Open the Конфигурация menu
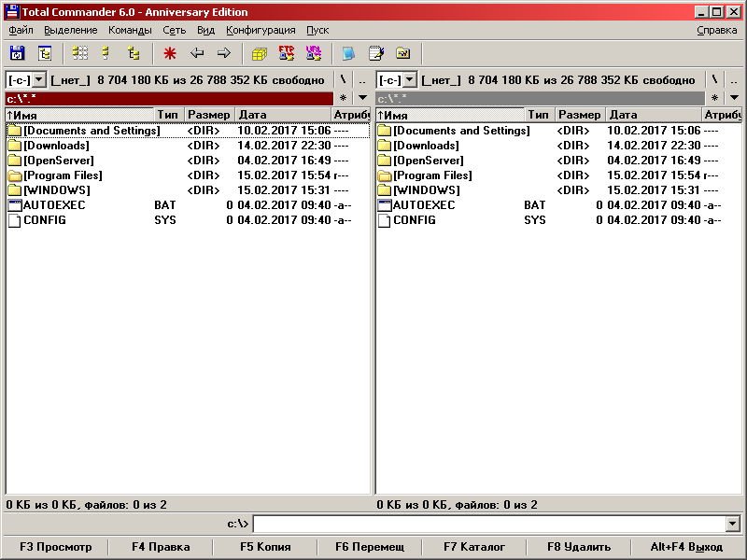The width and height of the screenshot is (747, 560). 261,30
